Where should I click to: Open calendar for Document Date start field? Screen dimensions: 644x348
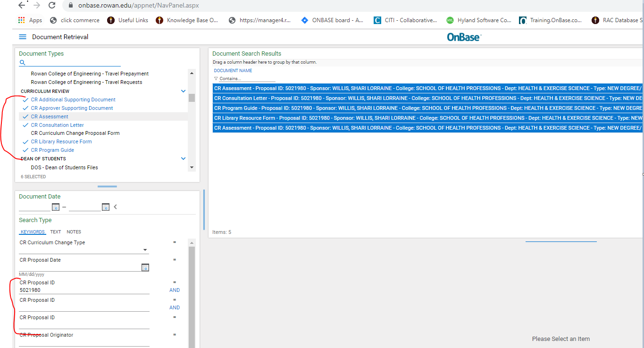56,207
